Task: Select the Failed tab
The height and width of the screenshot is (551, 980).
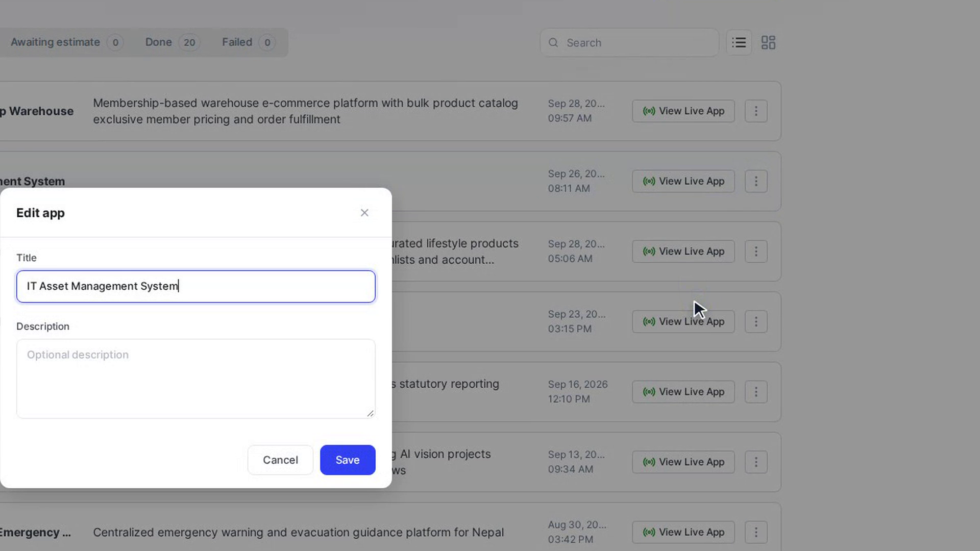Action: (249, 42)
